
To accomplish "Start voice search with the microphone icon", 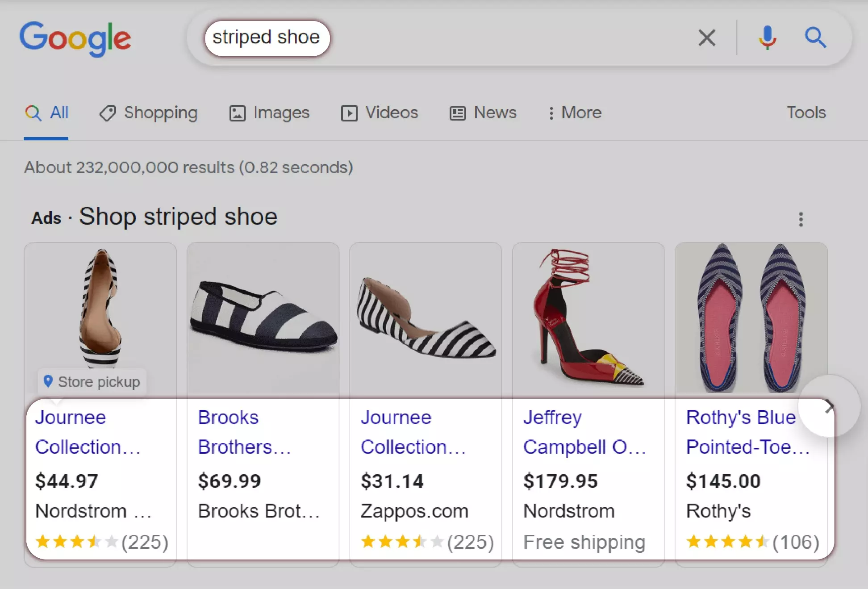I will point(767,38).
